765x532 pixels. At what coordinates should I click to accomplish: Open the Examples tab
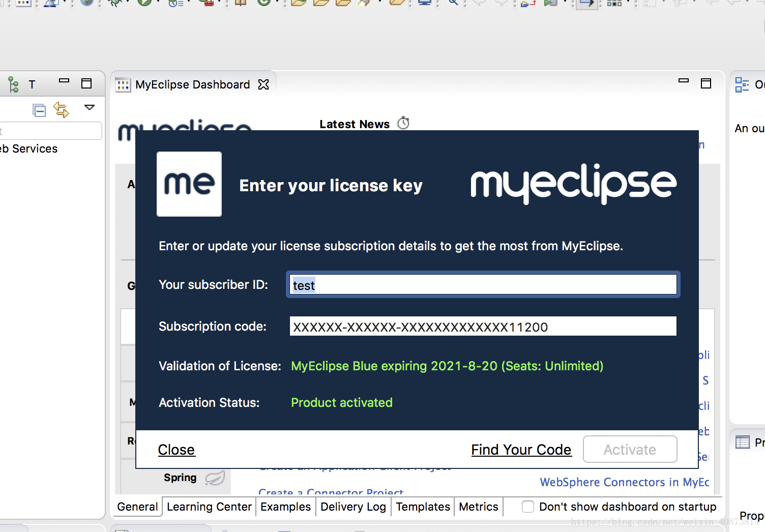click(285, 507)
